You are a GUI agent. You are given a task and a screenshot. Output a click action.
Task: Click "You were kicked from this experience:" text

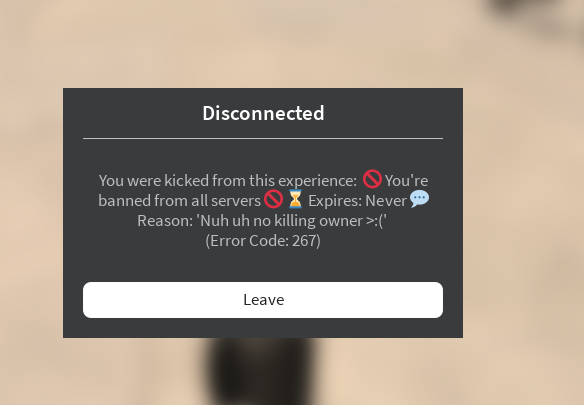[228, 181]
